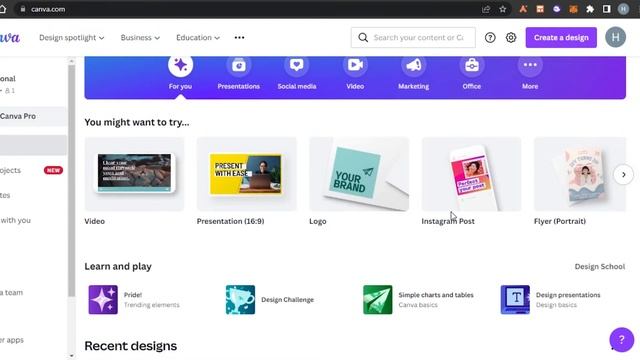Click the Simple charts and tables link
640x360 pixels.
(436, 295)
